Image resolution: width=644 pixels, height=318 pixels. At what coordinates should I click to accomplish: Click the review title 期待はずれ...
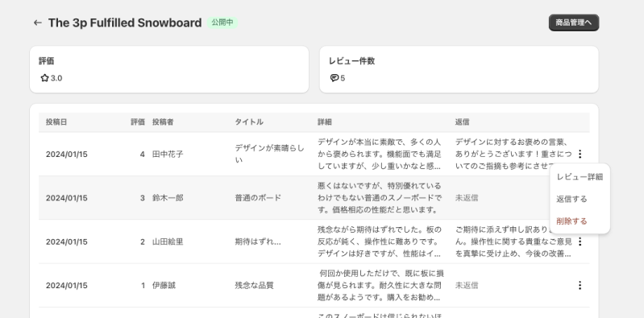pyautogui.click(x=258, y=242)
